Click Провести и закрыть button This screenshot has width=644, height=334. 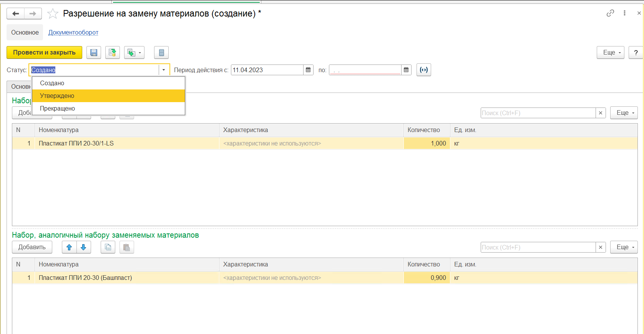pyautogui.click(x=44, y=53)
